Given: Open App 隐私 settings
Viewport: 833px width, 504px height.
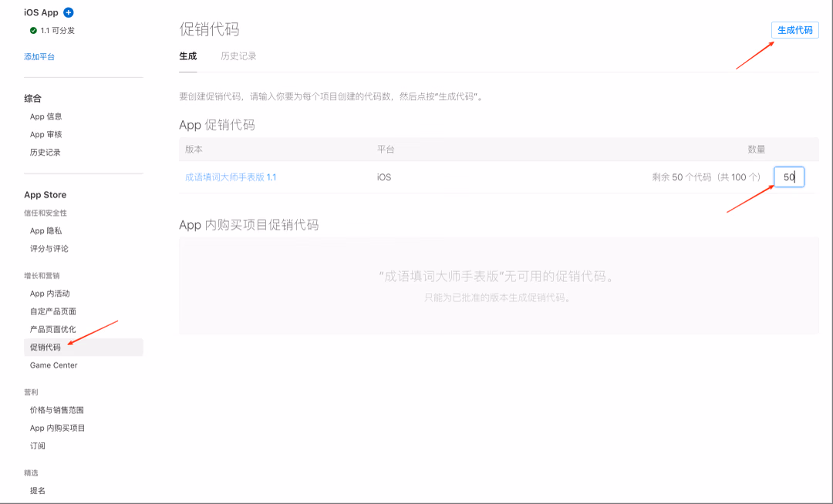Looking at the screenshot, I should coord(46,230).
